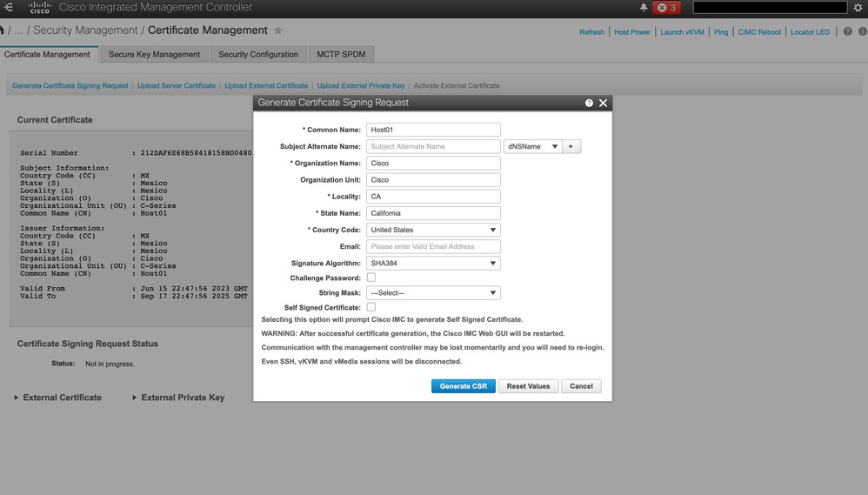Mark page as favorite with star
The image size is (868, 495).
coord(278,30)
